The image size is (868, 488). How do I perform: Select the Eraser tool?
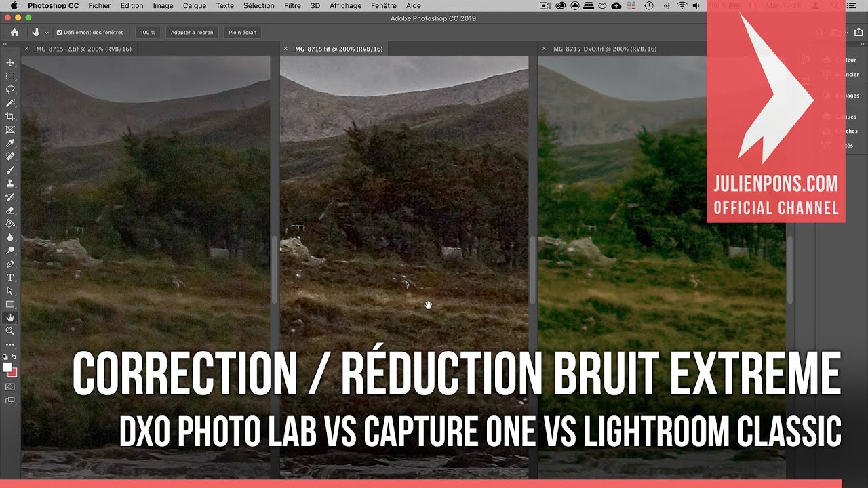[x=10, y=210]
